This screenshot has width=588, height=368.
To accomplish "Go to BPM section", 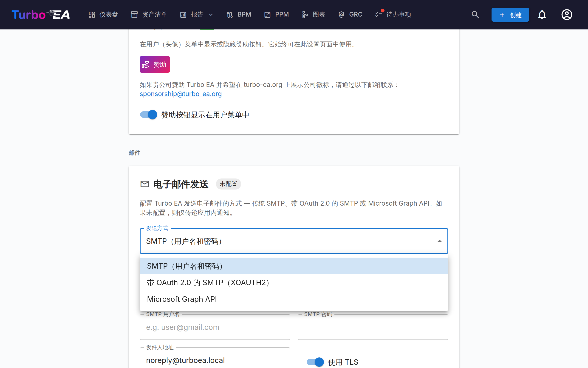I will click(x=239, y=14).
